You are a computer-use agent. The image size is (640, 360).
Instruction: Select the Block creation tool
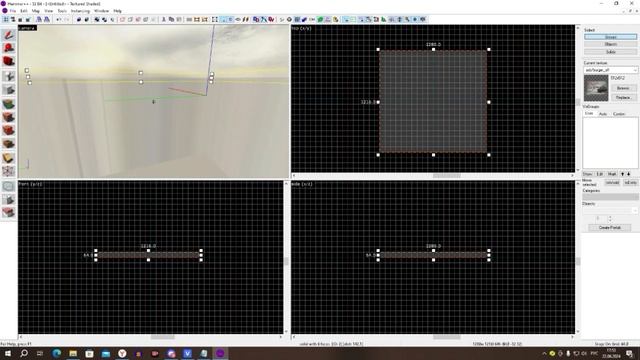point(8,90)
